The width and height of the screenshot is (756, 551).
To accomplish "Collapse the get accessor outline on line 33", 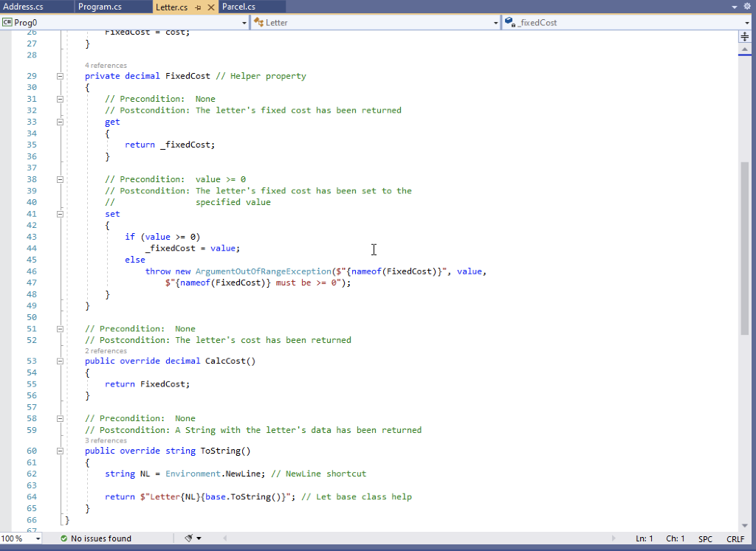I will click(60, 122).
